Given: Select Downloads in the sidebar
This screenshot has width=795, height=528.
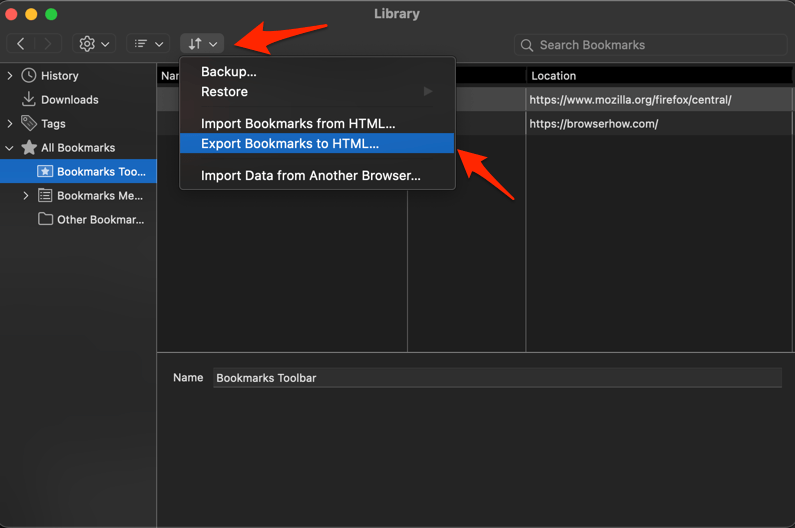Looking at the screenshot, I should [69, 100].
